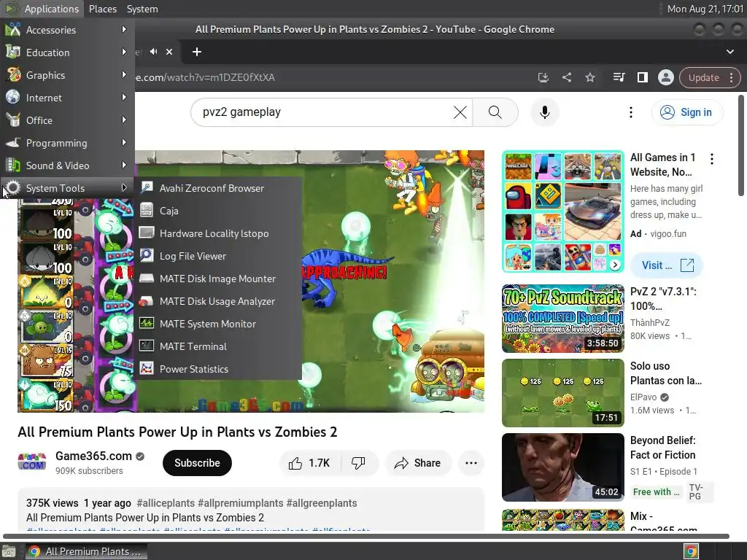Open the Places menu in top panel

[102, 9]
